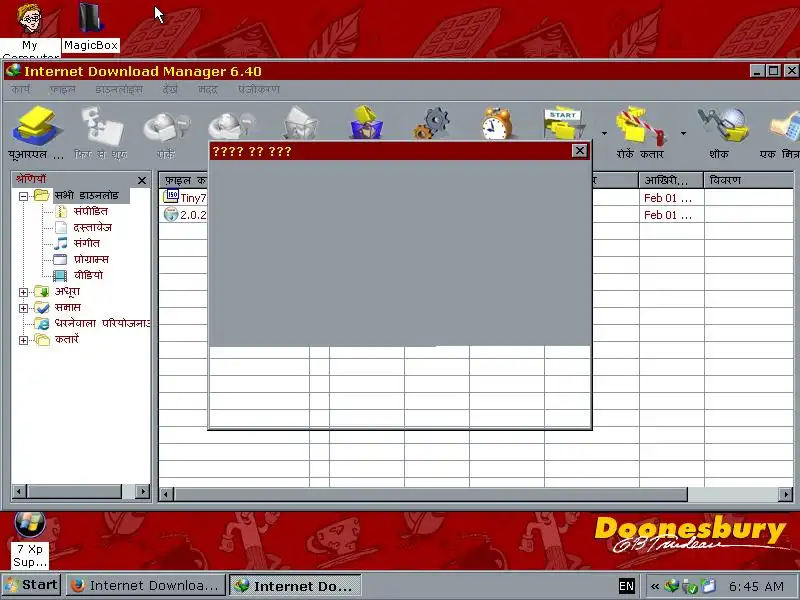This screenshot has height=600, width=800.
Task: Collapse the सभी डाउनलोड tree node
Action: click(23, 196)
